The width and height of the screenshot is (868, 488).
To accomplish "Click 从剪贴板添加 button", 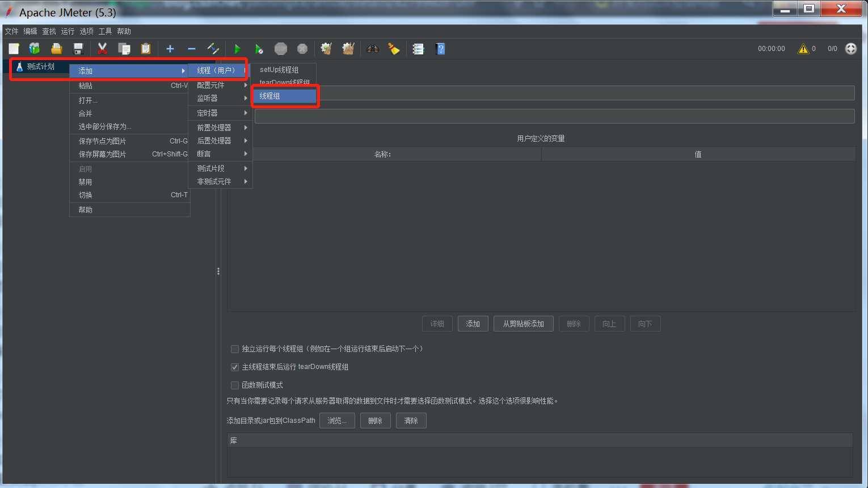I will (524, 324).
